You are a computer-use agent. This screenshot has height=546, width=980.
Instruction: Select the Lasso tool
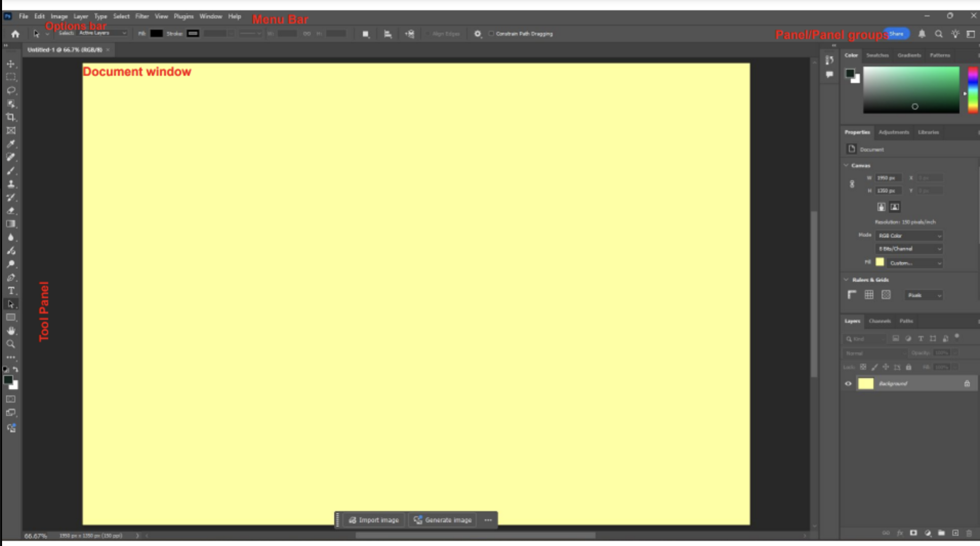click(11, 91)
